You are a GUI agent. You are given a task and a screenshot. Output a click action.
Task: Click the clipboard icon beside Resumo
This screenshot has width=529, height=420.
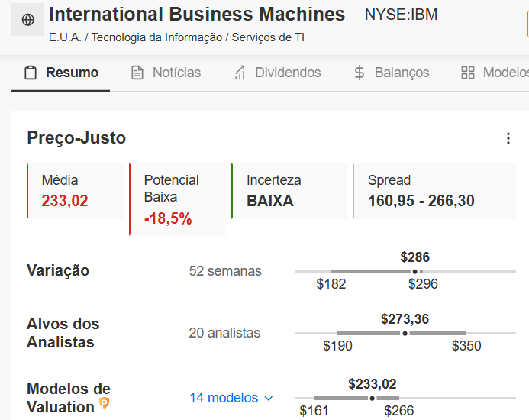[31, 73]
